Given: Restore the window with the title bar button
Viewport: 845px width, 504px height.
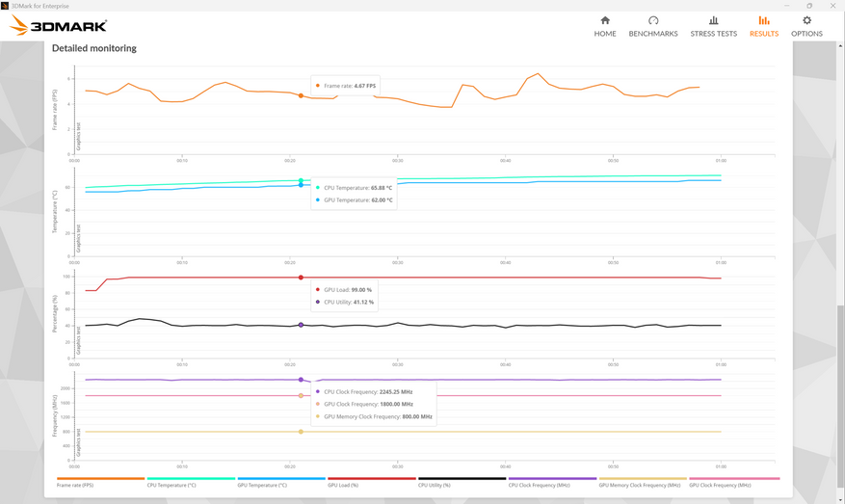Looking at the screenshot, I should [807, 5].
